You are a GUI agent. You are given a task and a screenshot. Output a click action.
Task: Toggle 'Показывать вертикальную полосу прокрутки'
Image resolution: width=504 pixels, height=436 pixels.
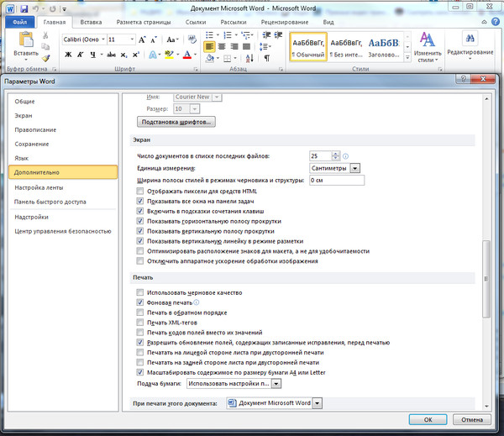139,231
